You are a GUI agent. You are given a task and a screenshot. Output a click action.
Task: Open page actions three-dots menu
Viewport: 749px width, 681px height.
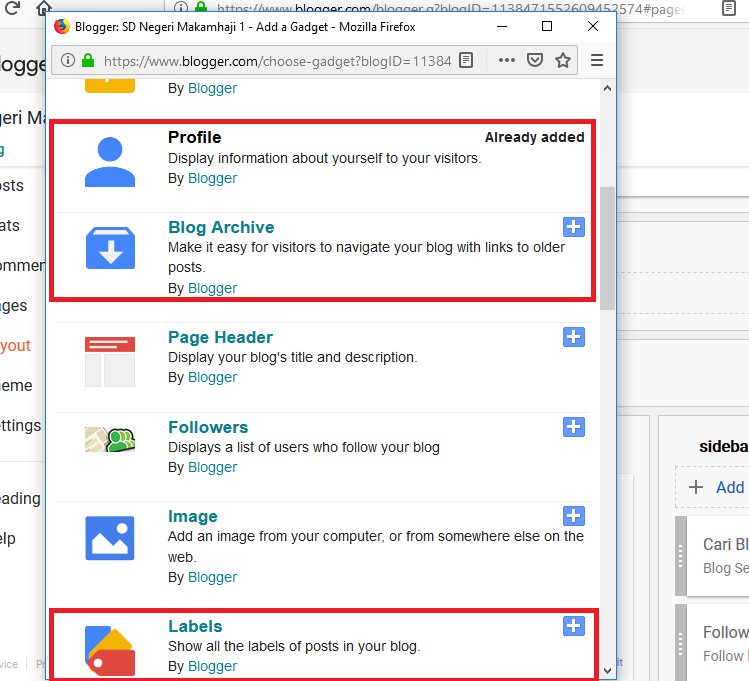[x=507, y=60]
